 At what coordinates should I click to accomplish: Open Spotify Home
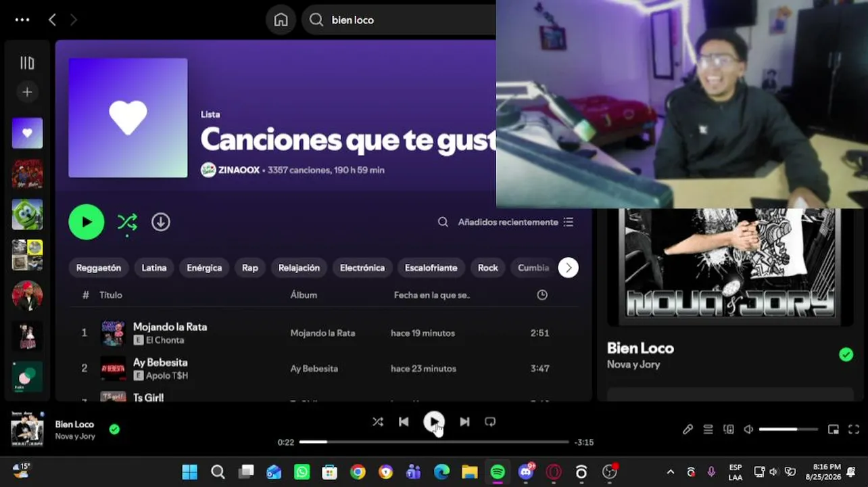281,20
